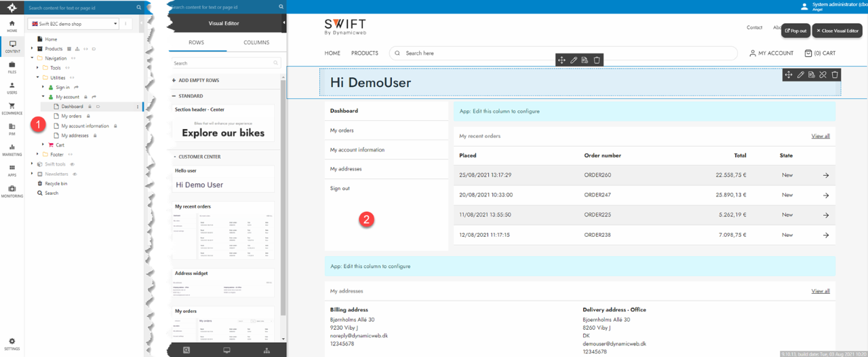Image resolution: width=868 pixels, height=357 pixels.
Task: Open the Monitoring section icon
Action: [x=12, y=190]
